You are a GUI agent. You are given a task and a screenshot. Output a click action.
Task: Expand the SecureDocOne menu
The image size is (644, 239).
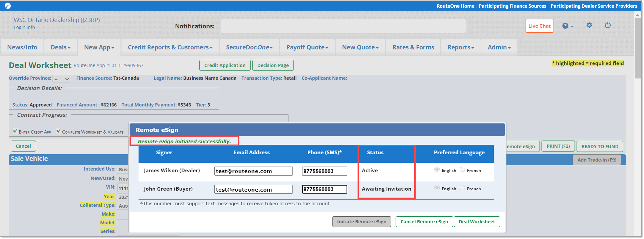[x=249, y=47]
